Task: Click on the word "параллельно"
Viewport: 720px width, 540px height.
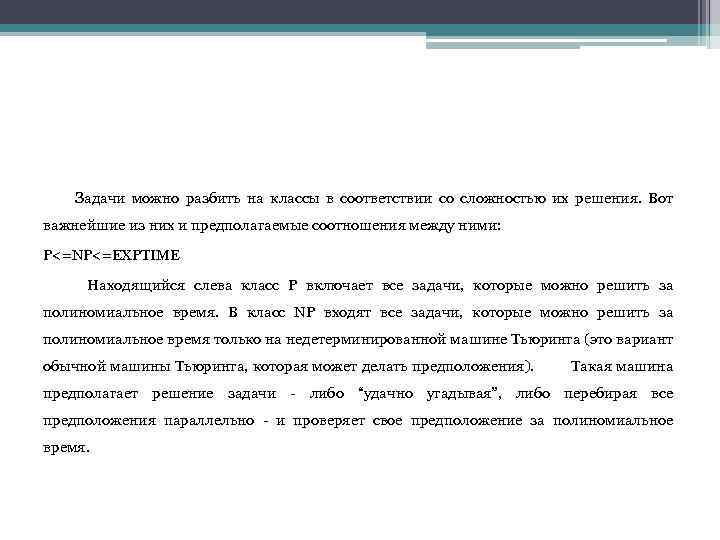Action: pyautogui.click(x=209, y=421)
